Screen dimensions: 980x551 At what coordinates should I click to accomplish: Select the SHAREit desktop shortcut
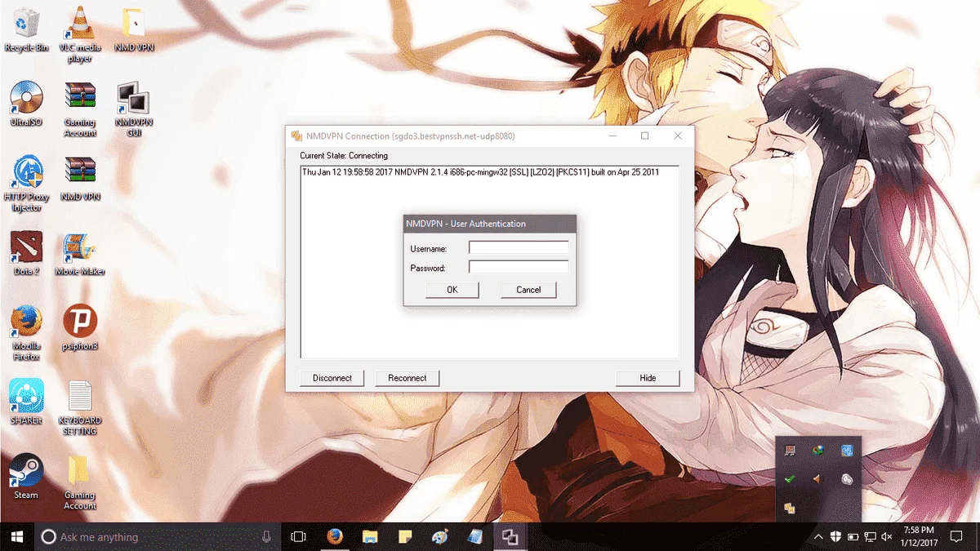pyautogui.click(x=26, y=402)
